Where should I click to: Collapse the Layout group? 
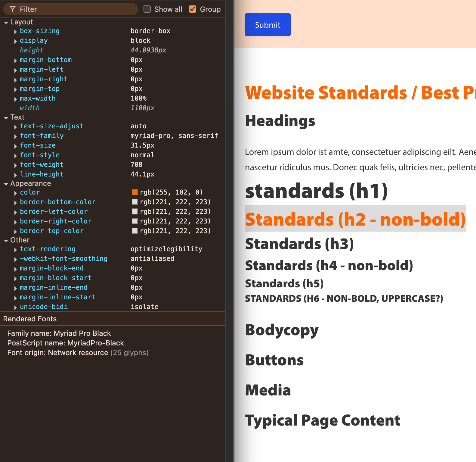point(6,22)
